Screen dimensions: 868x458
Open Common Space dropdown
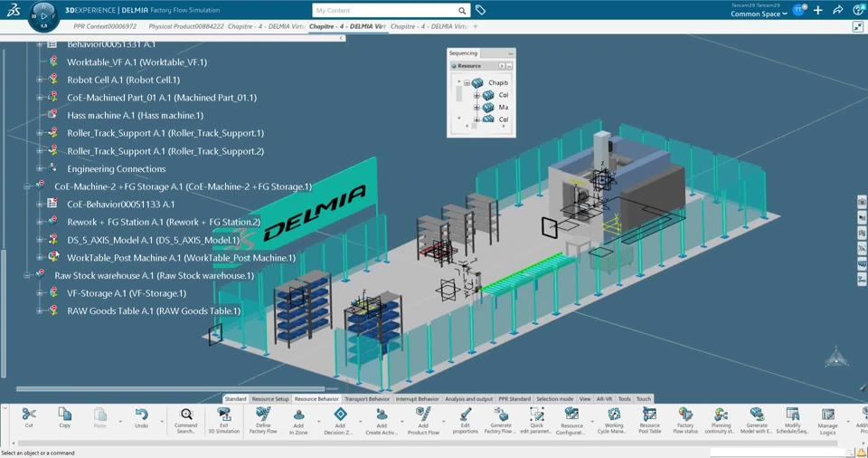(x=759, y=14)
